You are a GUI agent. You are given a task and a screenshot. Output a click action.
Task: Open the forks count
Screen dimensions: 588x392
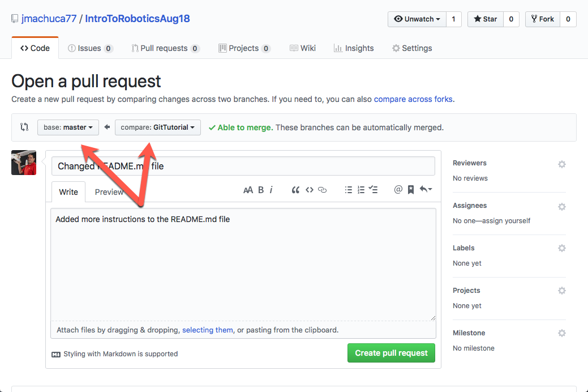(x=568, y=19)
